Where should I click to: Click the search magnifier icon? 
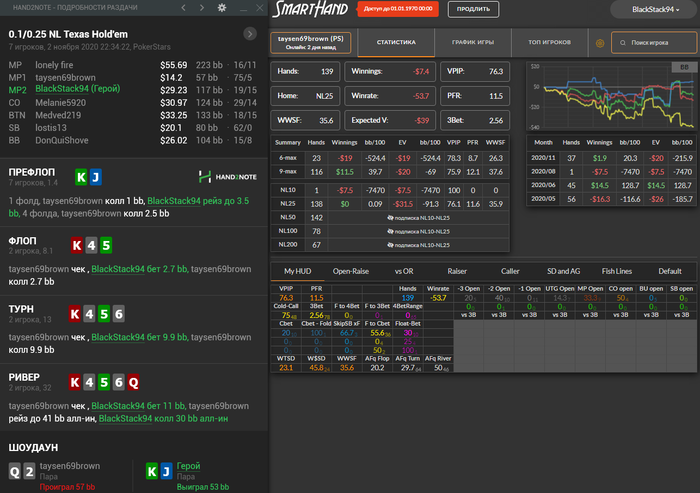[623, 43]
